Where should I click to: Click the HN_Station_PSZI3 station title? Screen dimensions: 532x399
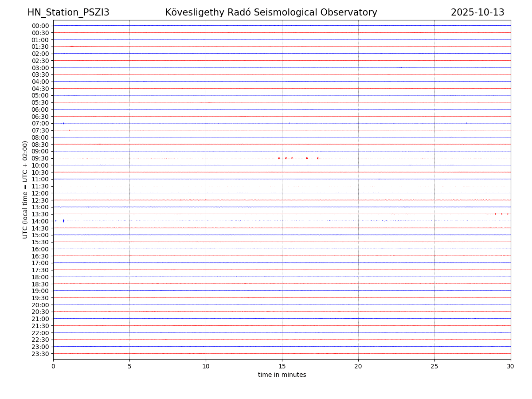point(68,12)
